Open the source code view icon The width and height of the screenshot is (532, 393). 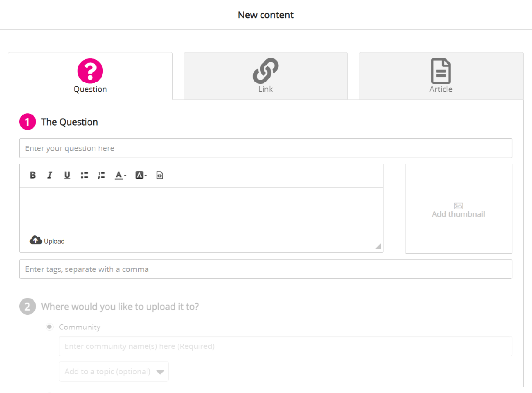[160, 175]
